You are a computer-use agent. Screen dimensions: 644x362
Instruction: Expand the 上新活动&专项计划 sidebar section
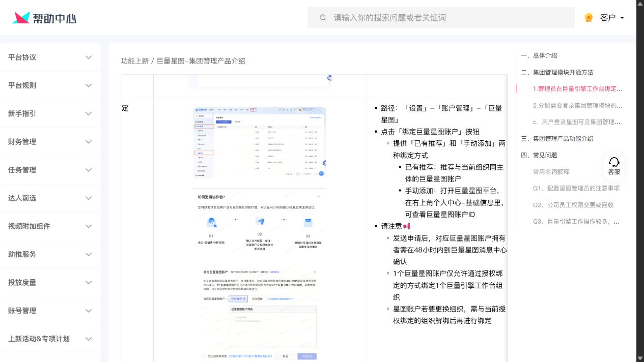[x=50, y=339]
